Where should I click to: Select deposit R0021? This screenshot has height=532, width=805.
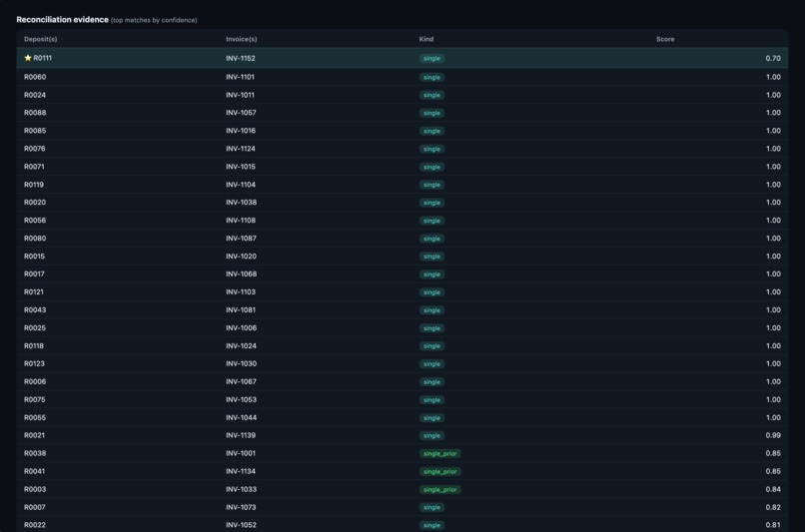pos(34,435)
